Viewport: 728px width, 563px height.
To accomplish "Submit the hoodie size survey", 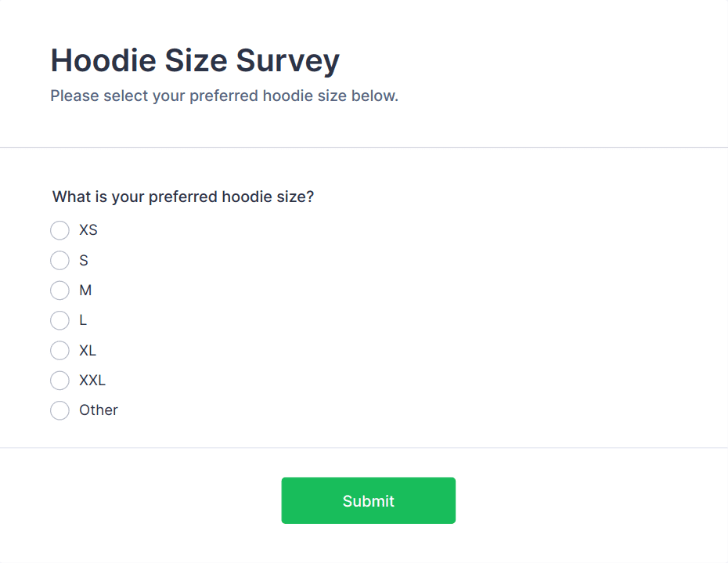I will pos(368,500).
